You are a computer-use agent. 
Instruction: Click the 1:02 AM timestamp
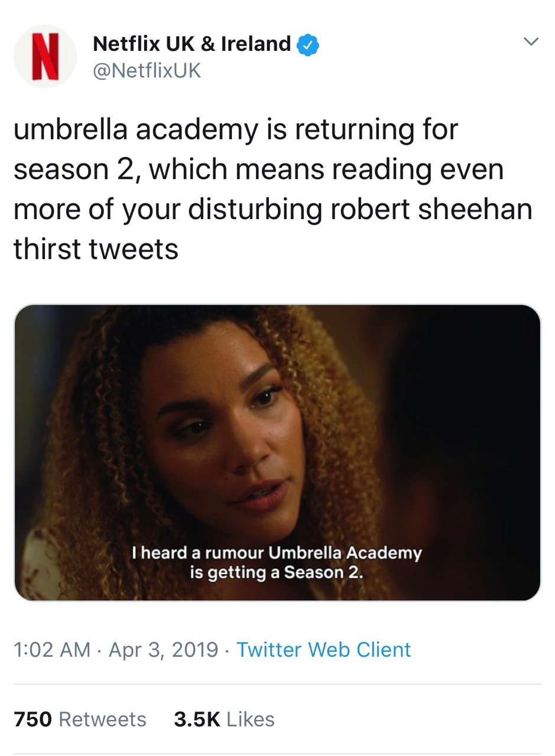coord(52,650)
